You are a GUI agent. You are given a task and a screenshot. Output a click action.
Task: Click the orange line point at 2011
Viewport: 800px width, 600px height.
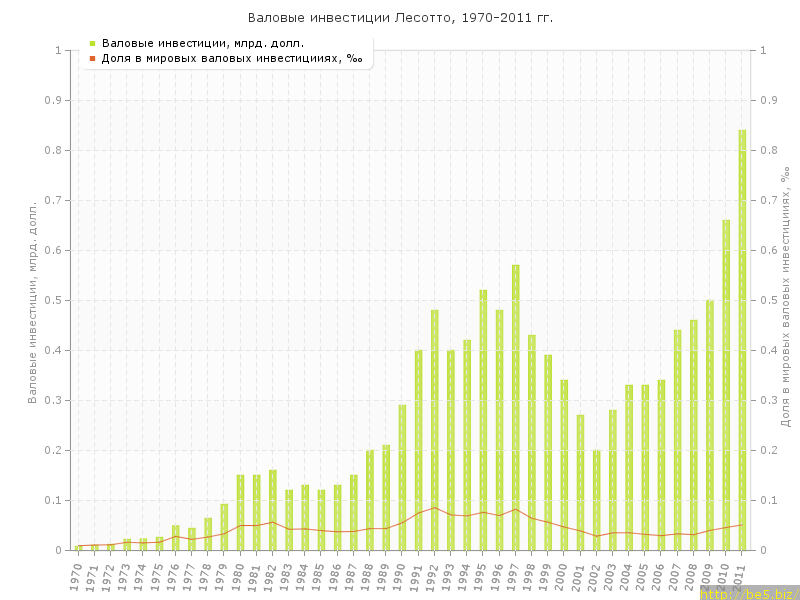[742, 524]
